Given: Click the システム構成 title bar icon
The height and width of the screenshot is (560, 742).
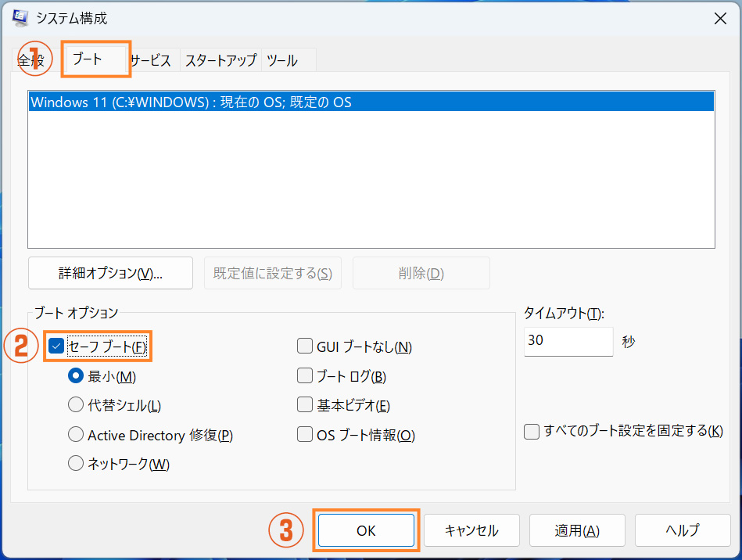Looking at the screenshot, I should [x=20, y=18].
